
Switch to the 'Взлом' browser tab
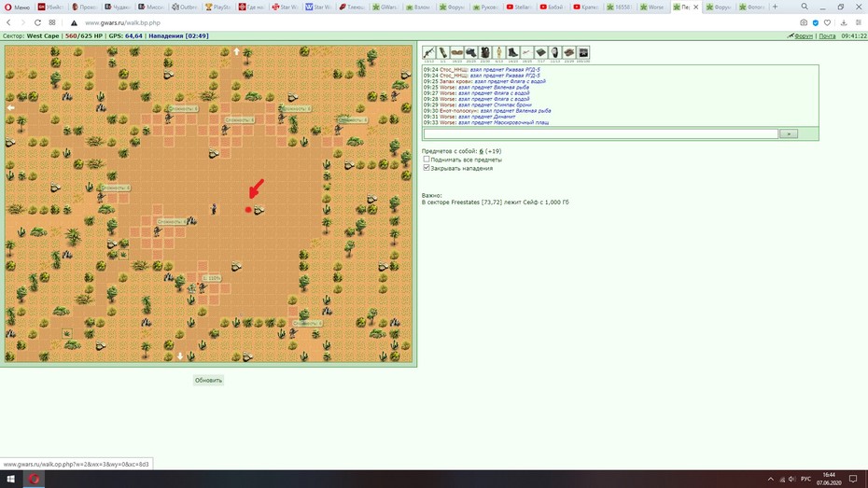(418, 7)
